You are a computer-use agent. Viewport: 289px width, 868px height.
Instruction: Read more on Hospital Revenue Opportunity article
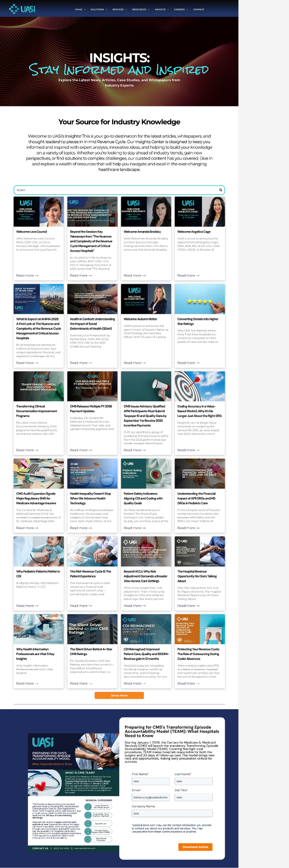pos(188,606)
